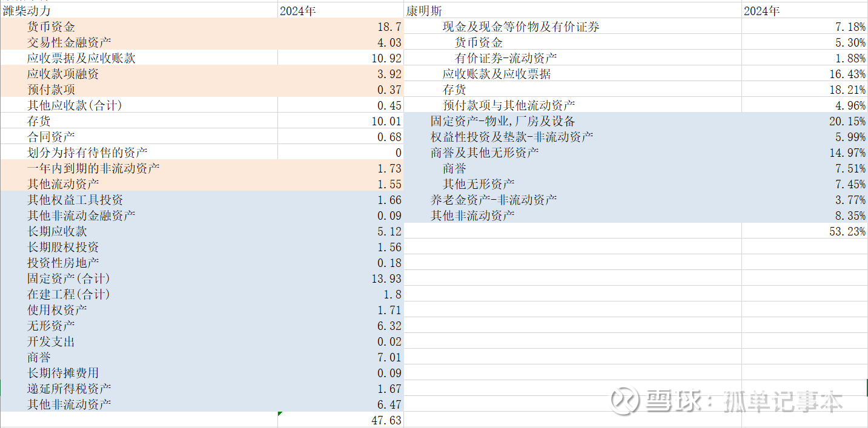868x428 pixels.
Task: Select the 商誉及其他无形资产 label
Action: [485, 153]
